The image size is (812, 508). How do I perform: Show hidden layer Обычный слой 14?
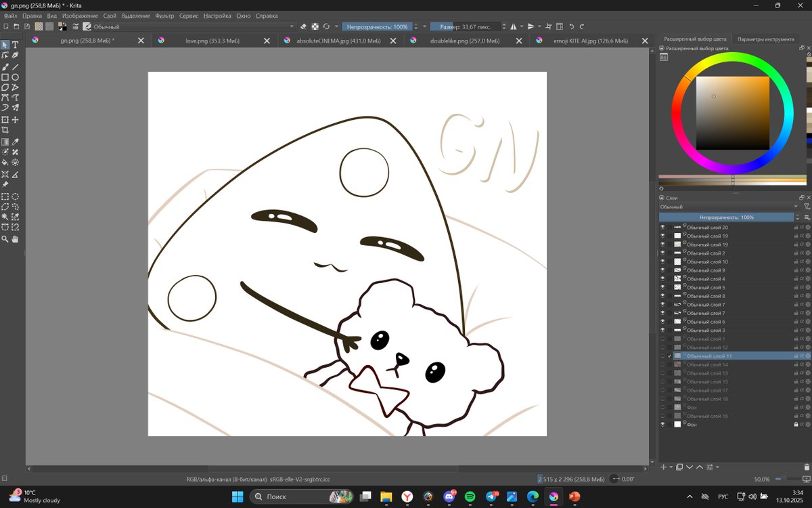[x=662, y=364]
